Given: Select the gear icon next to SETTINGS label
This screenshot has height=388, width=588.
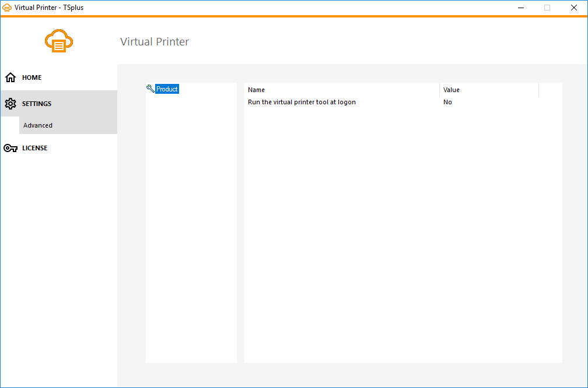Looking at the screenshot, I should tap(10, 103).
